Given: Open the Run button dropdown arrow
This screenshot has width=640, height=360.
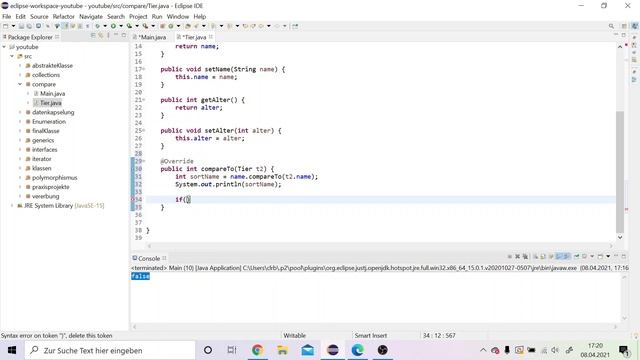Looking at the screenshot, I should [121, 26].
